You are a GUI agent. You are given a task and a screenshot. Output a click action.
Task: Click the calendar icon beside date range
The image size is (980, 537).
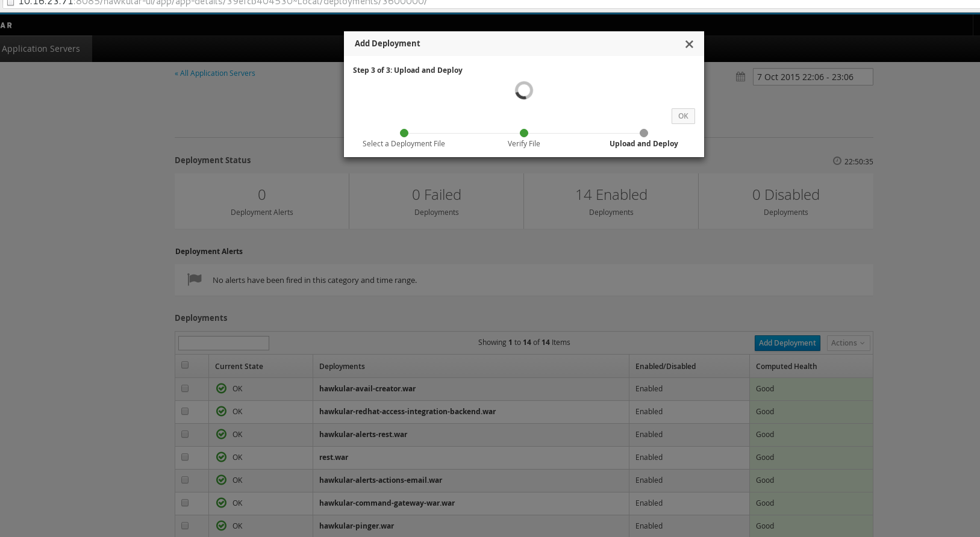[x=740, y=76]
